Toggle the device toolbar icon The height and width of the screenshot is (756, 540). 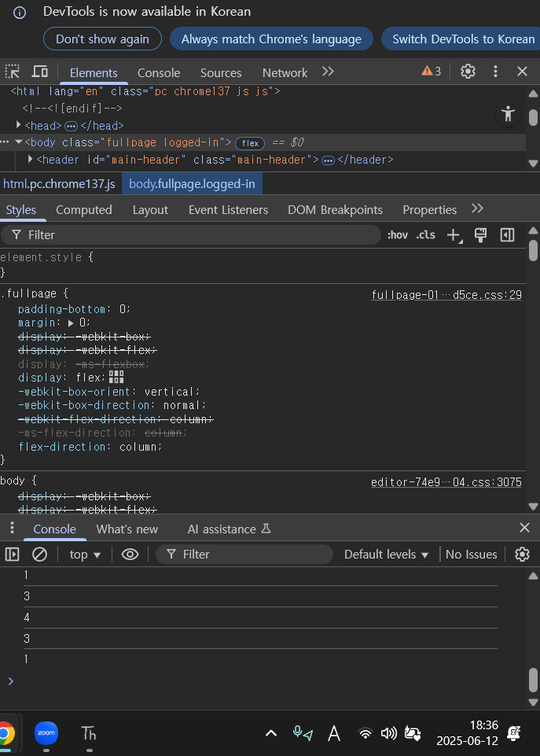pyautogui.click(x=39, y=72)
